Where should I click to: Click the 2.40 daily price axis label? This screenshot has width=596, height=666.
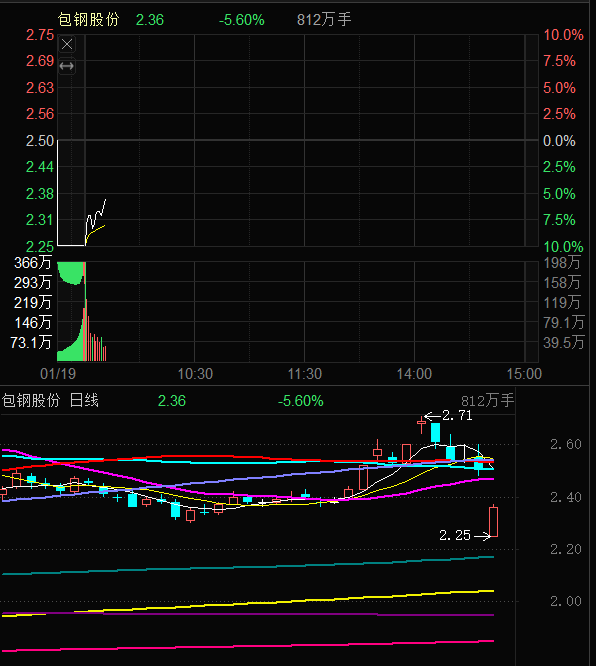point(565,497)
